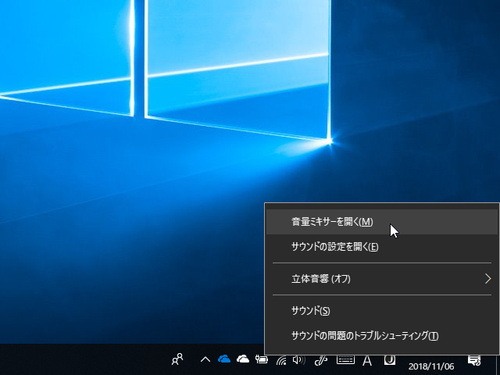Screen dimensions: 500x375
Task: Open the Action Center notification icon
Action: [474, 360]
